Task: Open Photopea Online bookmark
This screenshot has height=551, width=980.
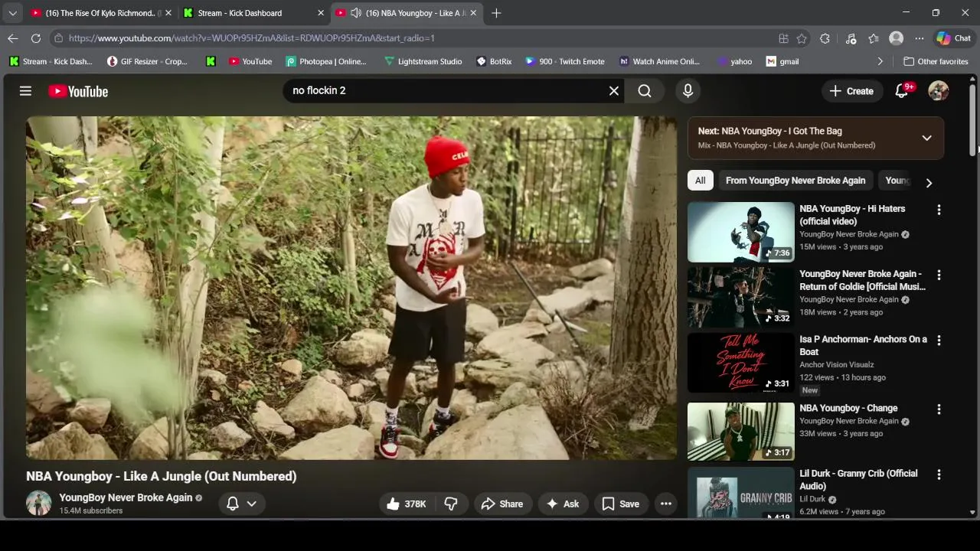Action: (x=326, y=61)
